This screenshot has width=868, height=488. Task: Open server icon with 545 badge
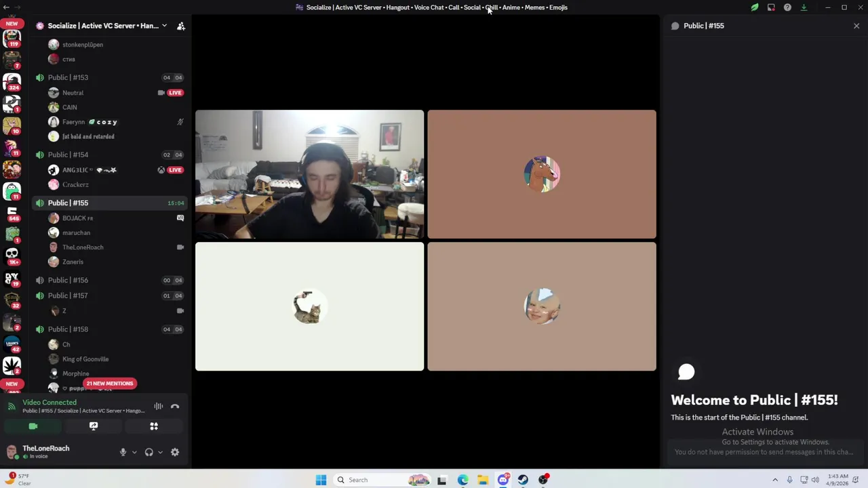(x=12, y=214)
